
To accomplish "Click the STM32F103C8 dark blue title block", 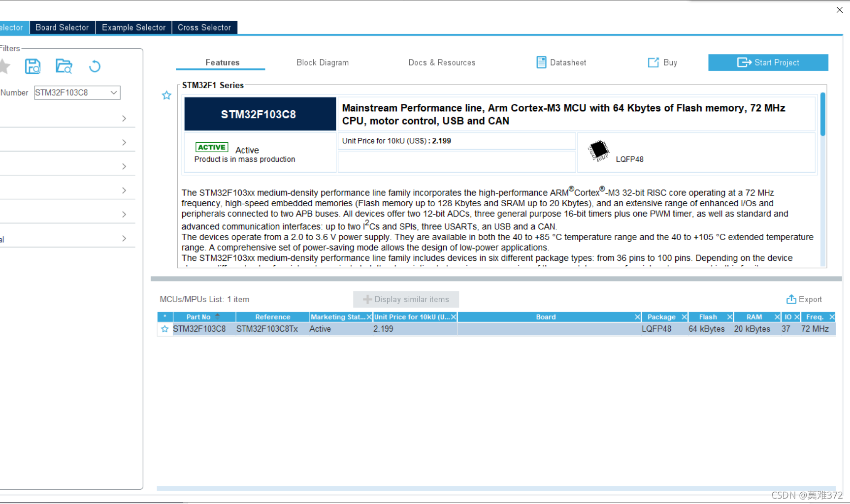I will (260, 114).
